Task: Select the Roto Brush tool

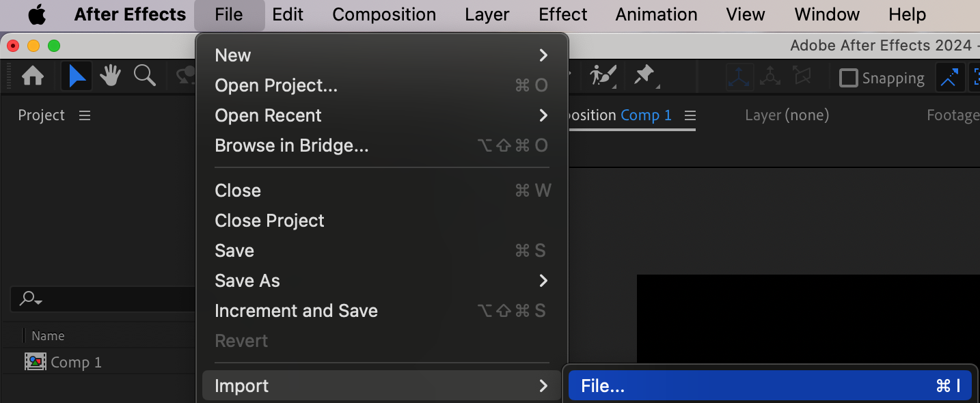Action: tap(603, 77)
